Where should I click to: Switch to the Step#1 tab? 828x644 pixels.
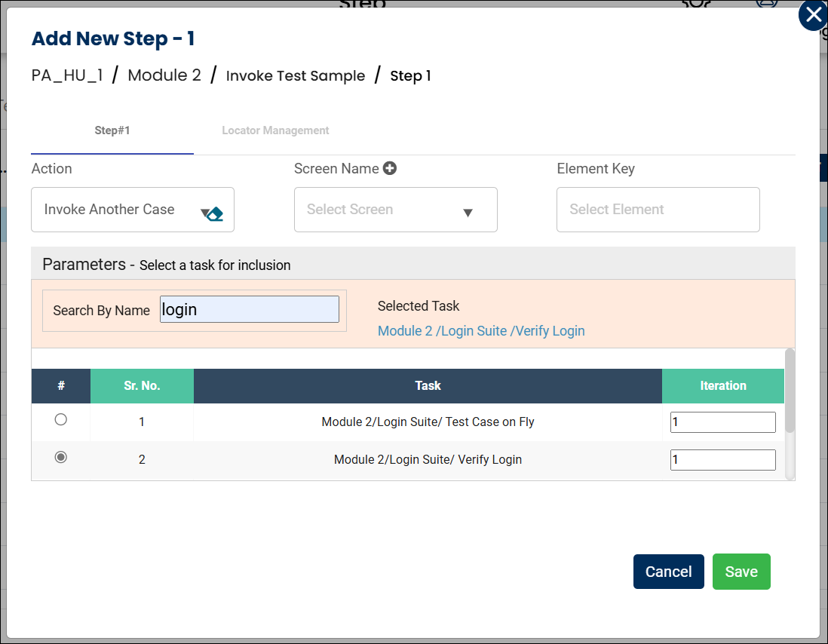pos(112,130)
